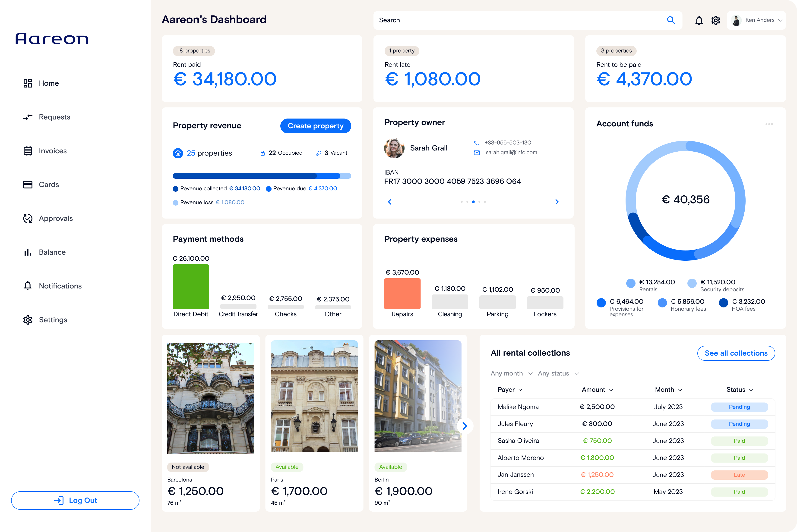Open the three-dots menu on Account funds
Image resolution: width=797 pixels, height=532 pixels.
(769, 124)
